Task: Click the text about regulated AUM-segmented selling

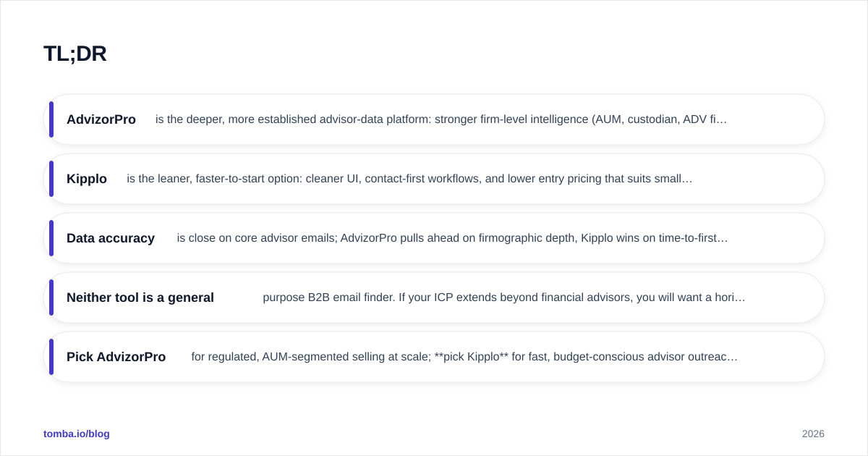Action: pos(464,357)
